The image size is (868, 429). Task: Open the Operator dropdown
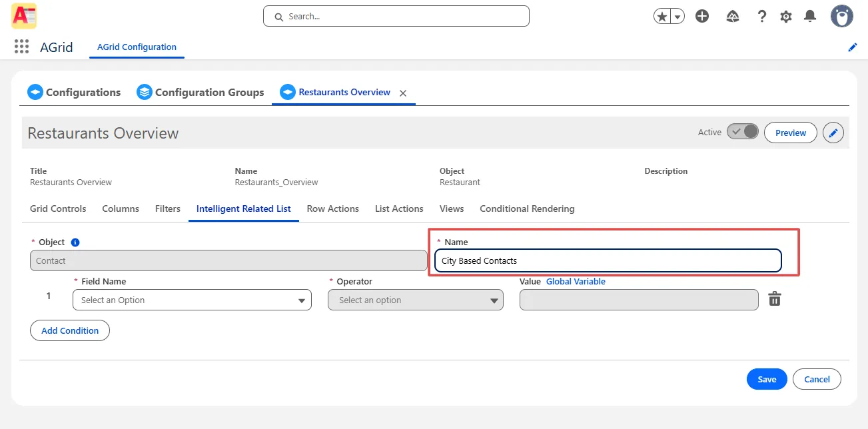(x=416, y=300)
